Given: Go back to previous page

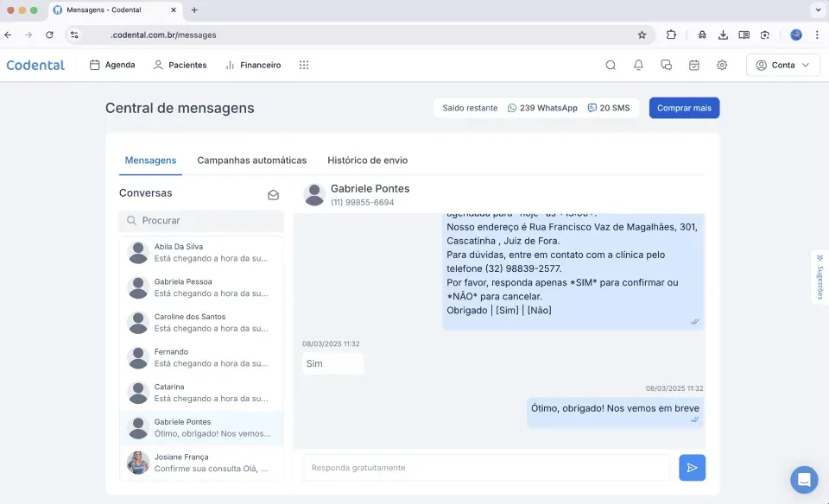Looking at the screenshot, I should (x=8, y=35).
